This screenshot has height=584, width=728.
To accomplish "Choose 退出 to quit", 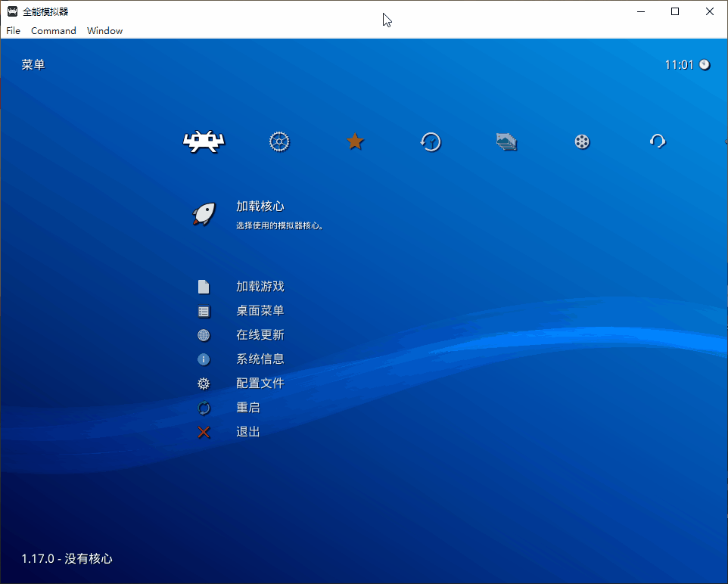I will (248, 432).
